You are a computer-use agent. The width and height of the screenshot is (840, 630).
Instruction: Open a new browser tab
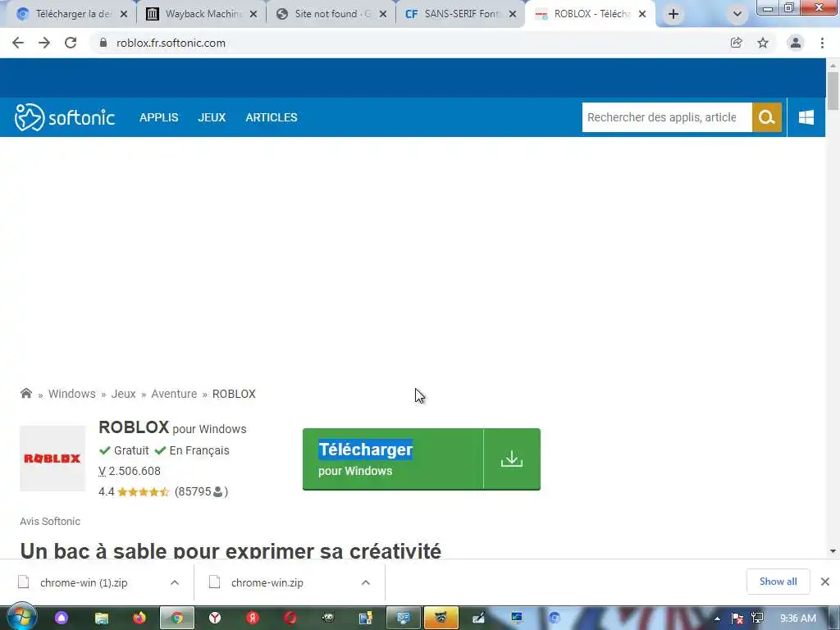[x=673, y=14]
